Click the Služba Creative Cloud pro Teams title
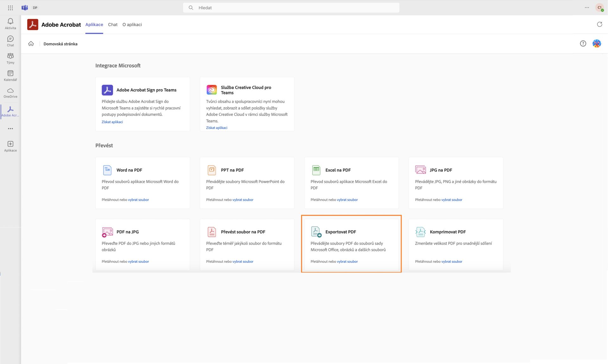Screen dimensions: 608x364 246,90
